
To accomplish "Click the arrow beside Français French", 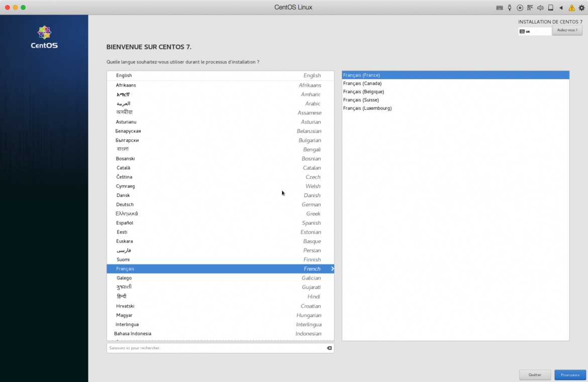I will point(332,269).
